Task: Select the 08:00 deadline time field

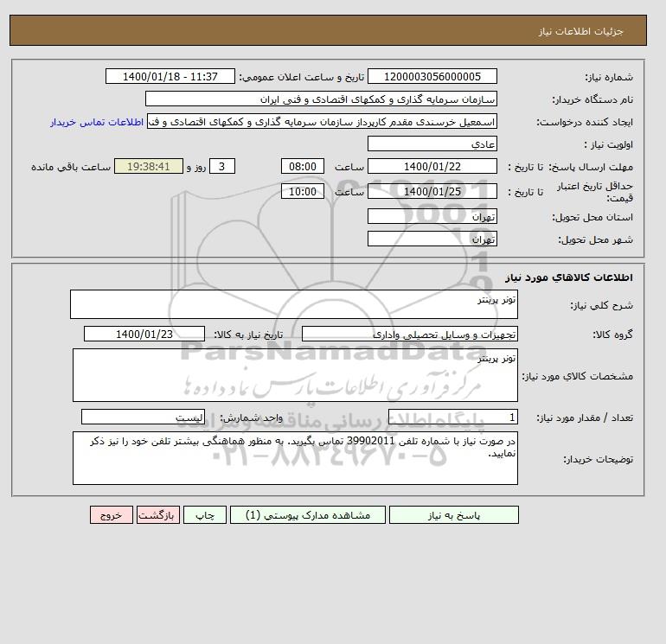Action: tap(303, 167)
